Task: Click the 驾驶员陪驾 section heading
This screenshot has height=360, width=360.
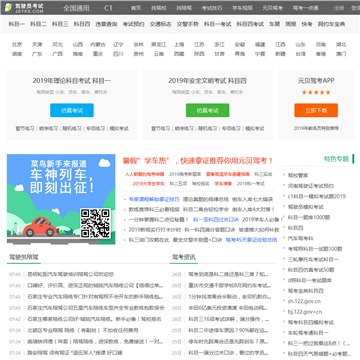Action: (x=24, y=257)
